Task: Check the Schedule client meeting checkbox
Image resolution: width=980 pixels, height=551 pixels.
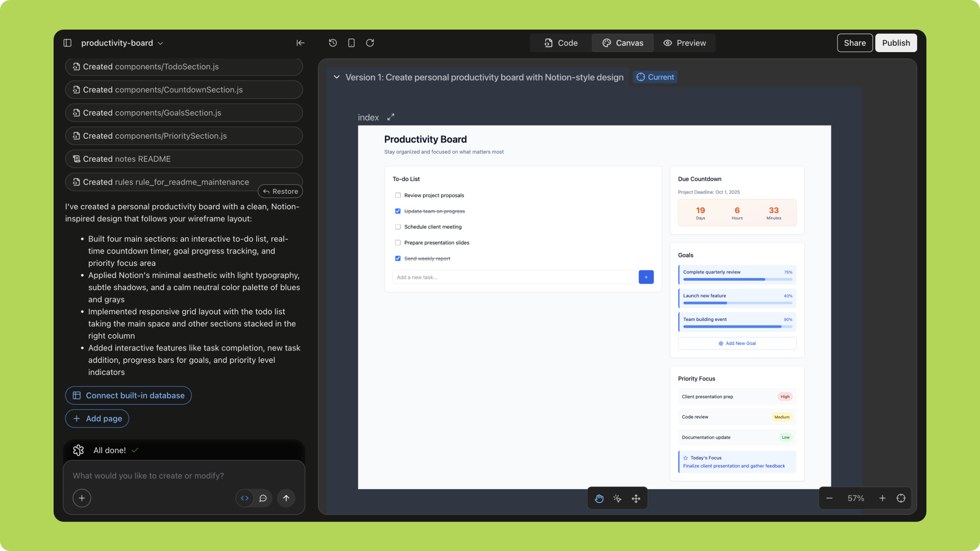Action: (x=398, y=227)
